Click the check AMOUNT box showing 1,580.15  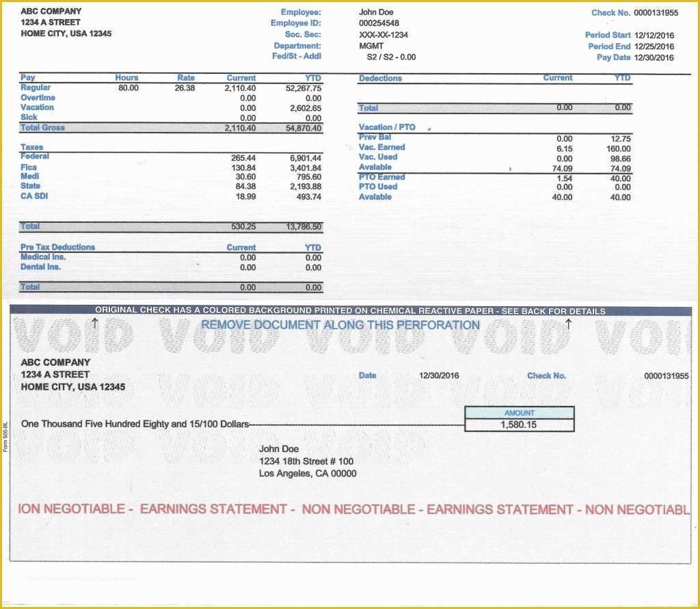click(x=518, y=424)
